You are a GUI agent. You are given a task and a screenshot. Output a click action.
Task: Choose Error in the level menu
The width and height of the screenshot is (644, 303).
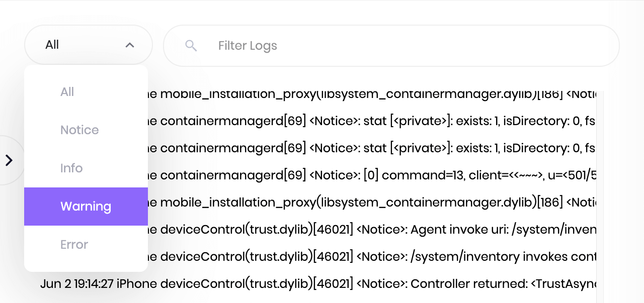(86, 245)
